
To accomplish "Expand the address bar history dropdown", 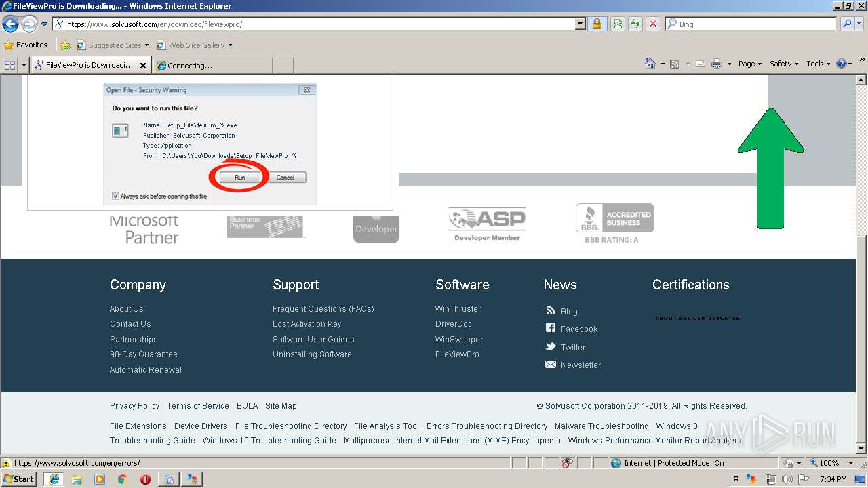I will (x=580, y=24).
